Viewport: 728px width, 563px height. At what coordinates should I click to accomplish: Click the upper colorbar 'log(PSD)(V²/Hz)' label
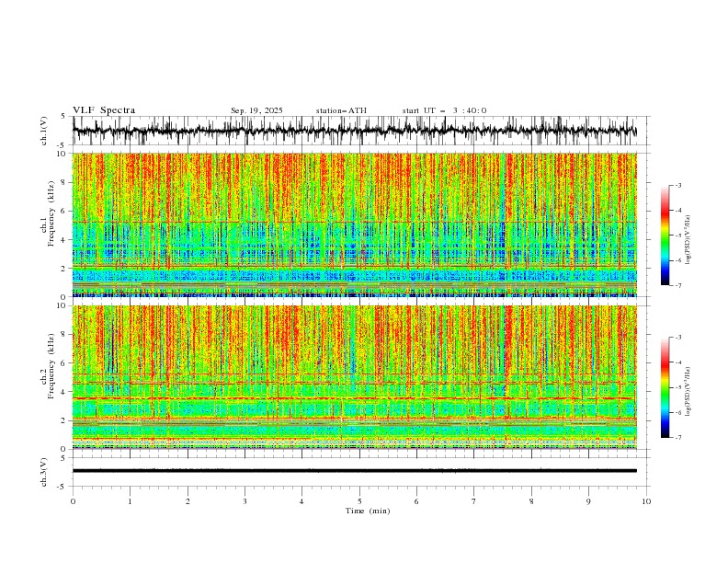coord(688,240)
